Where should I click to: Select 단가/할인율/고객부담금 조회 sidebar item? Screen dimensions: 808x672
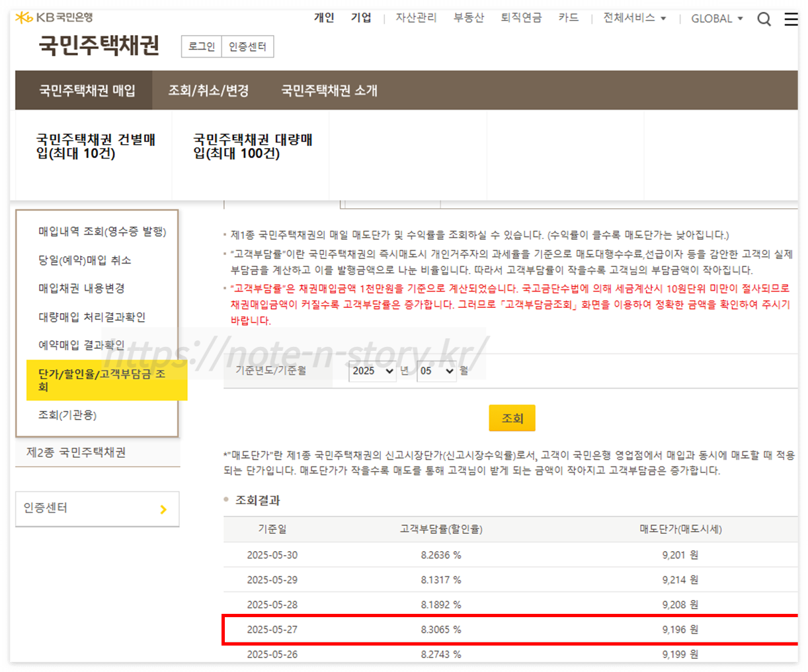(106, 380)
